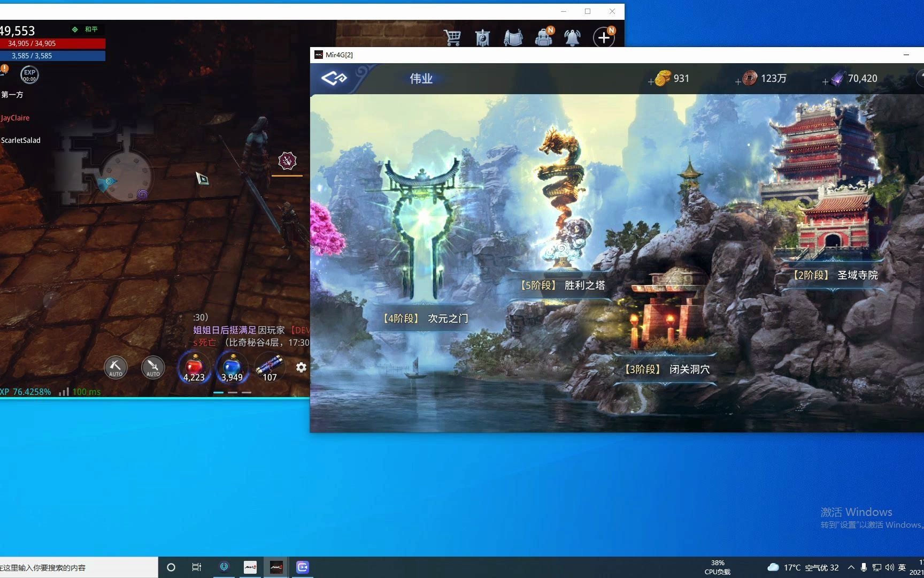Viewport: 924px width, 578px height.
Task: Click the target skill emblem icon
Action: pyautogui.click(x=287, y=161)
